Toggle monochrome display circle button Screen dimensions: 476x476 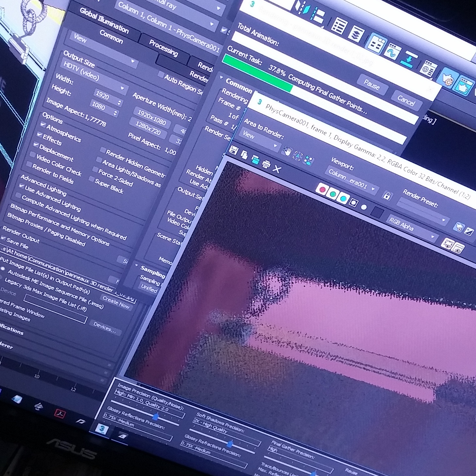click(364, 207)
